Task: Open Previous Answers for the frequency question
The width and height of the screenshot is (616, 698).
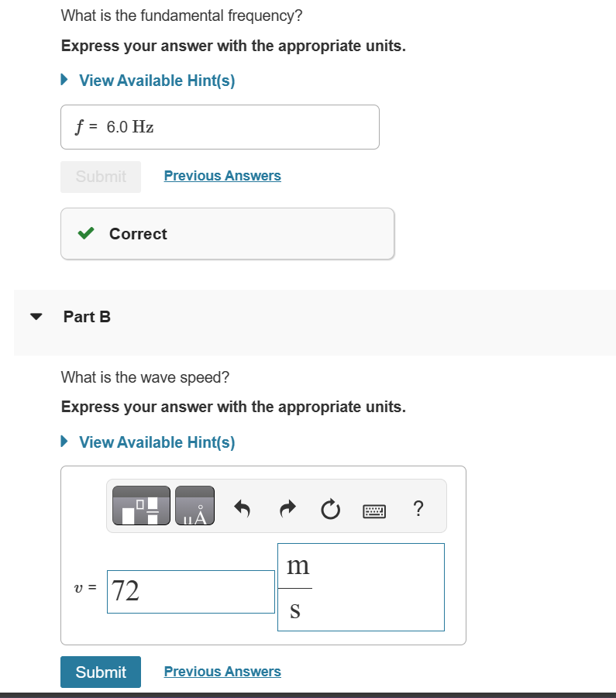Action: (x=222, y=176)
